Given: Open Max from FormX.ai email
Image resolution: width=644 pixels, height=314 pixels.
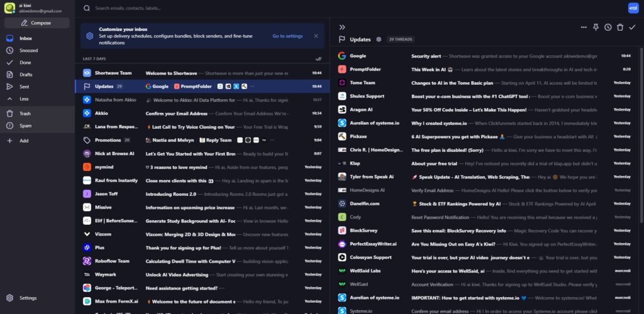Looking at the screenshot, I should (202, 301).
